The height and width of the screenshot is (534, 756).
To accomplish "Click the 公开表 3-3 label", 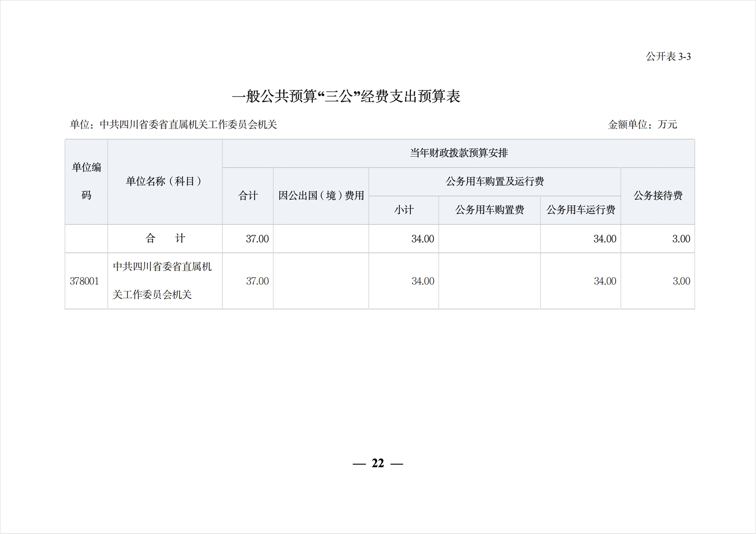I will click(668, 57).
